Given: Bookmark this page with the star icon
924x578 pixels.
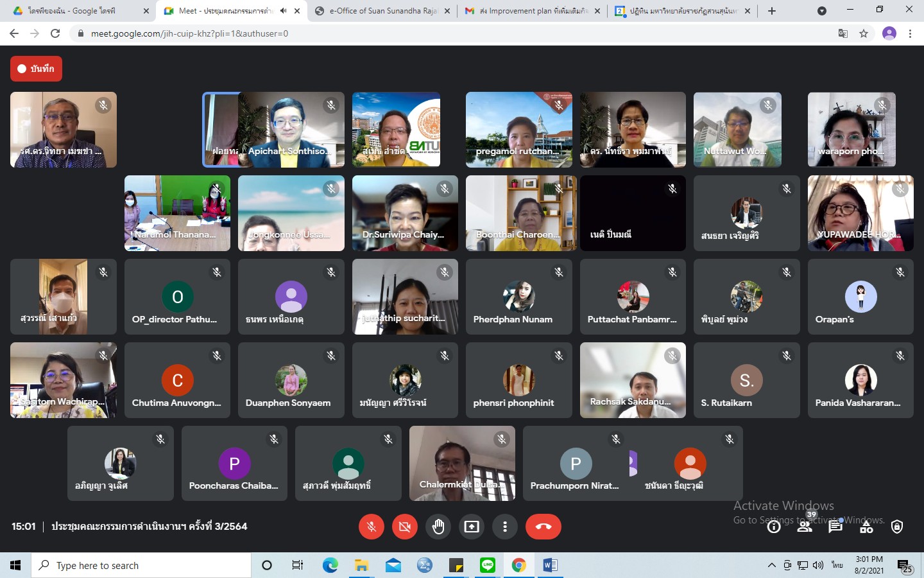Looking at the screenshot, I should click(864, 33).
